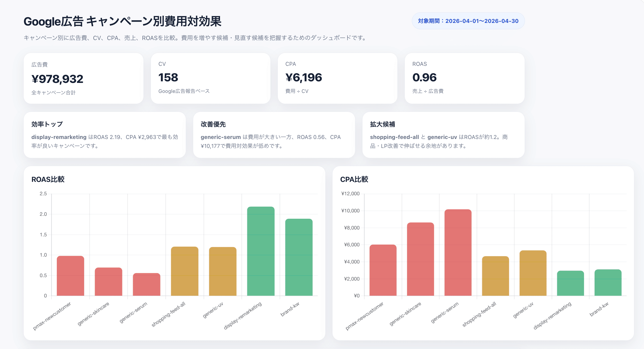644x349 pixels.
Task: Click the Google広告報告ベース caption
Action: click(184, 91)
